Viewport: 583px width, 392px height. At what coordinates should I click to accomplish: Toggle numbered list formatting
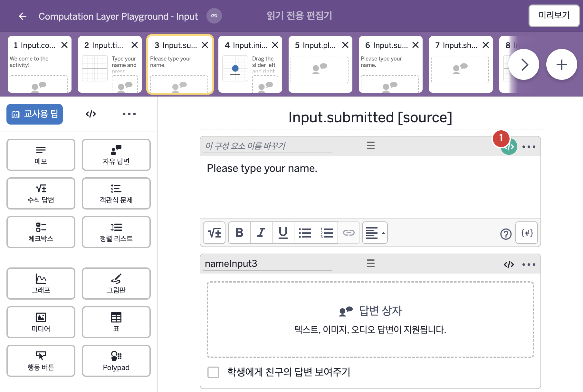click(x=327, y=233)
